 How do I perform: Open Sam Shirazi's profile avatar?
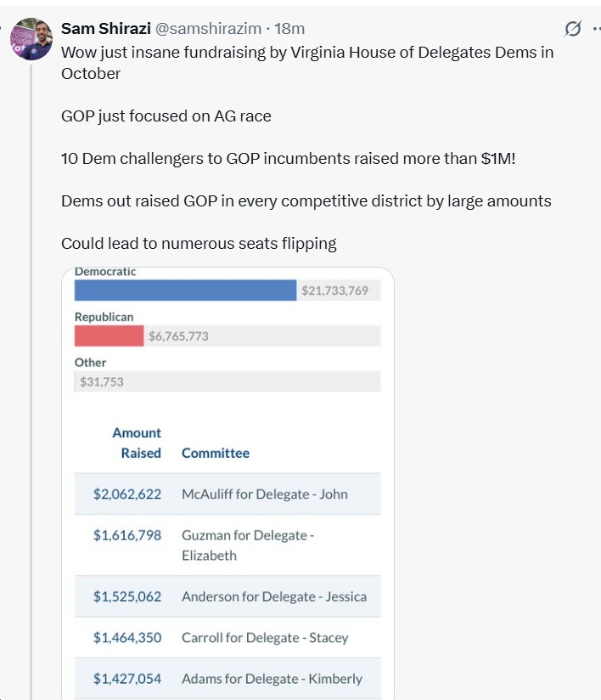(31, 39)
